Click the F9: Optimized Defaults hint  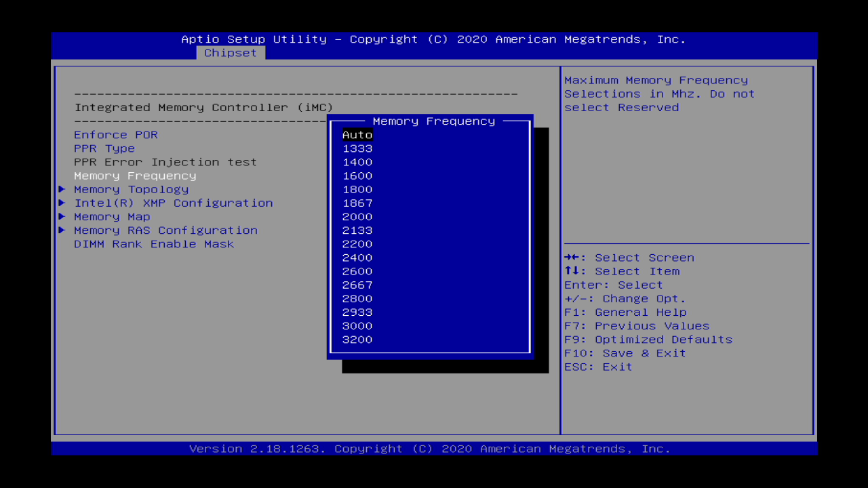point(648,339)
